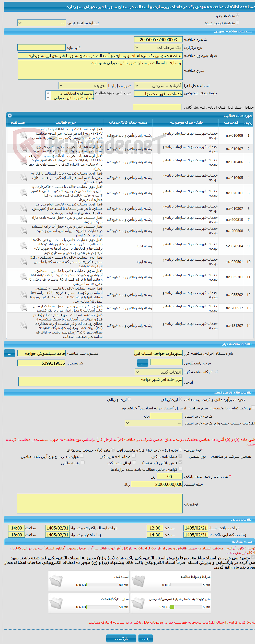Open view icon for row rra-035202
255x644 pixels.
point(24,294)
